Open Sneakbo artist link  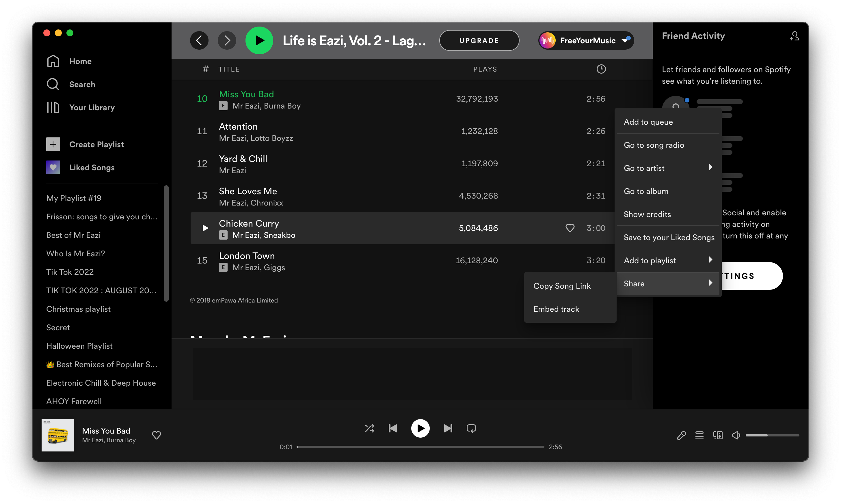tap(279, 235)
